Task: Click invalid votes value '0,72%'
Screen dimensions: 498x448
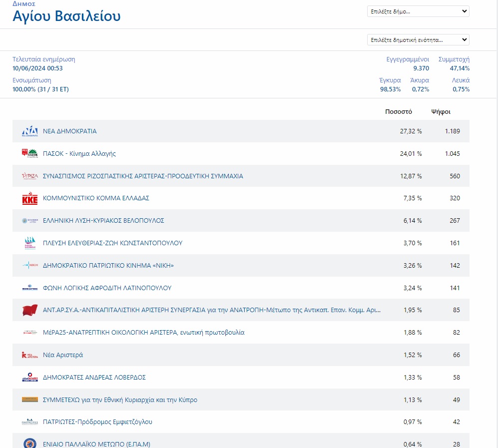Action: pyautogui.click(x=421, y=89)
